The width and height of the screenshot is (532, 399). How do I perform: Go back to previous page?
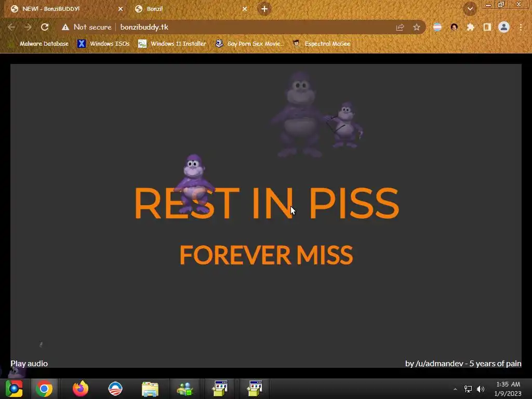(11, 27)
